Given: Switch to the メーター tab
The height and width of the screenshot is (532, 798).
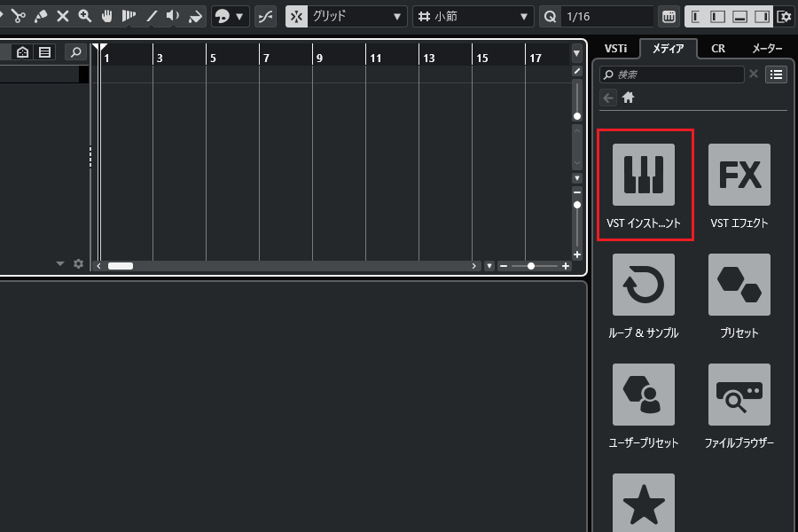Looking at the screenshot, I should click(x=765, y=49).
